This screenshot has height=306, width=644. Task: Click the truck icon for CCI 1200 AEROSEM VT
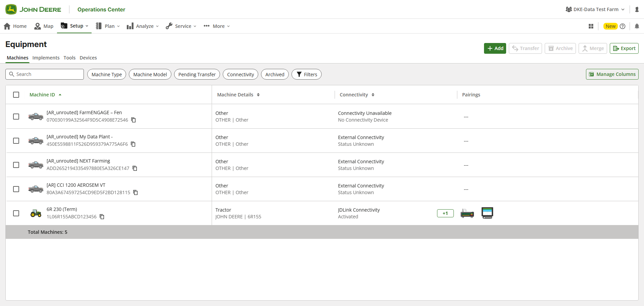pos(36,189)
